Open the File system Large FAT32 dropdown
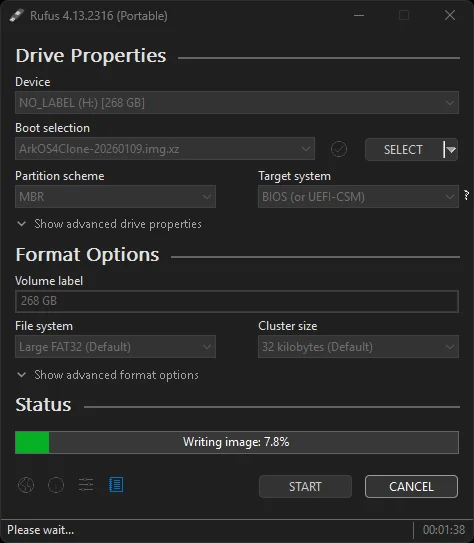Viewport: 474px width, 543px height. 115,347
